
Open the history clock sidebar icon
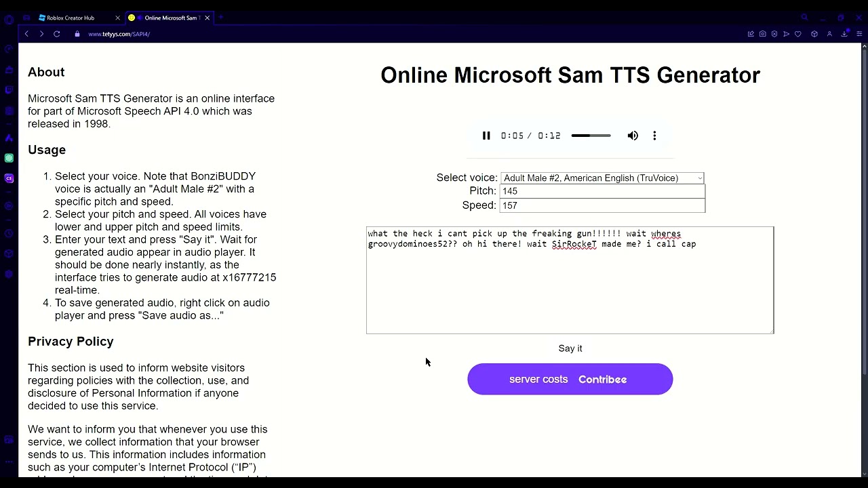9,234
